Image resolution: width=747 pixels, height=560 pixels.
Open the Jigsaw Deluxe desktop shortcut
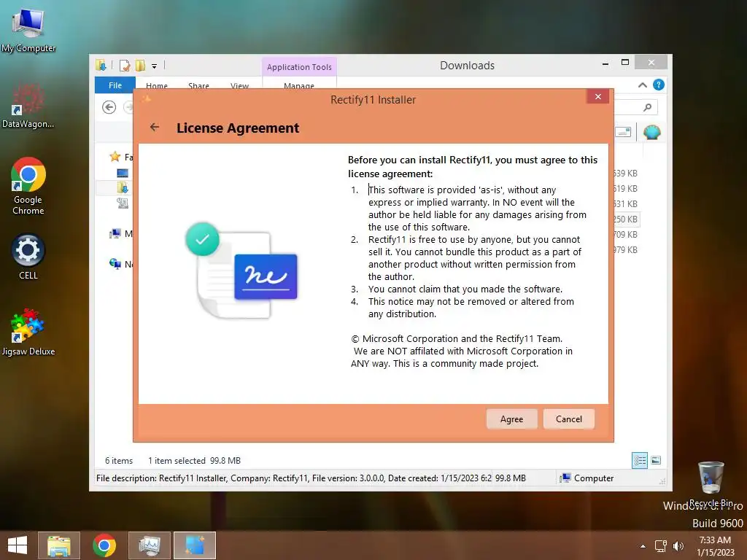[28, 332]
